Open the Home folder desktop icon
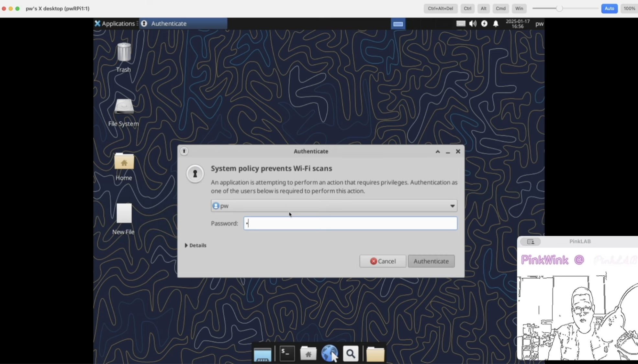 [x=124, y=162]
